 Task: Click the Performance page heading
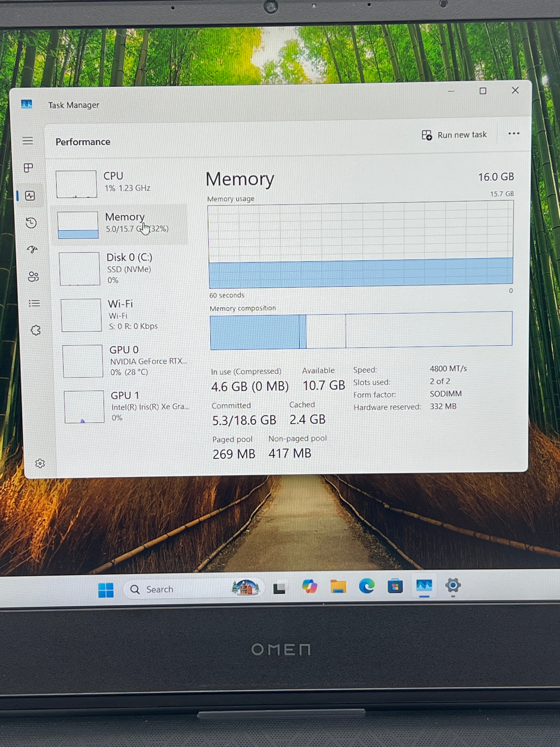[x=83, y=142]
